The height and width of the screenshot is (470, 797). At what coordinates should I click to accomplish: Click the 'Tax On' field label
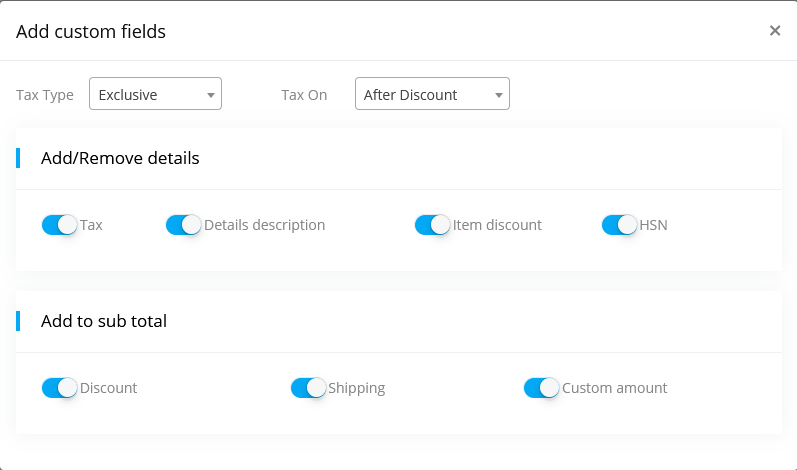pyautogui.click(x=304, y=95)
